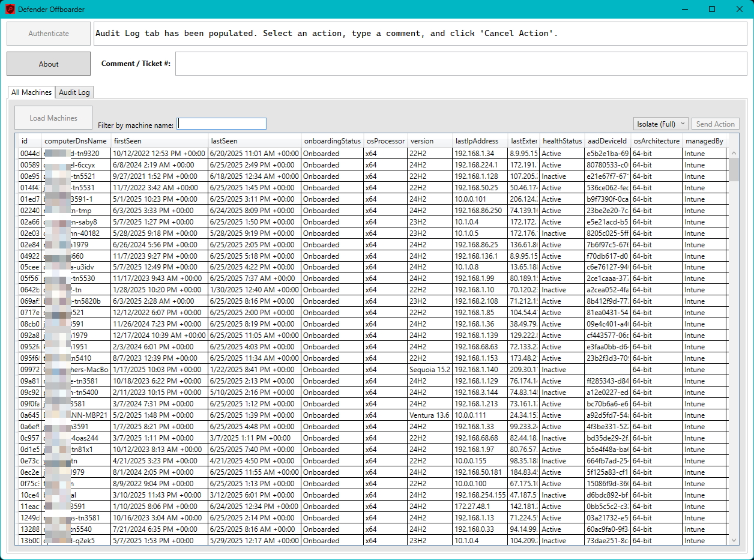Click the Load Machines button
The width and height of the screenshot is (754, 560).
tap(53, 118)
